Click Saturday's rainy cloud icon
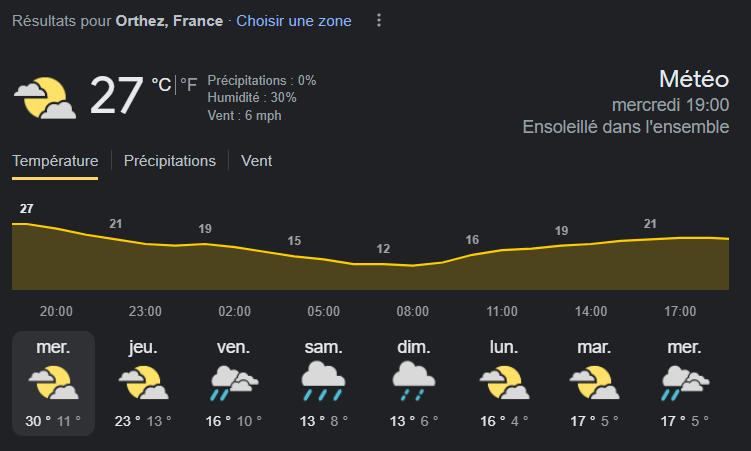The width and height of the screenshot is (751, 451). coord(323,383)
